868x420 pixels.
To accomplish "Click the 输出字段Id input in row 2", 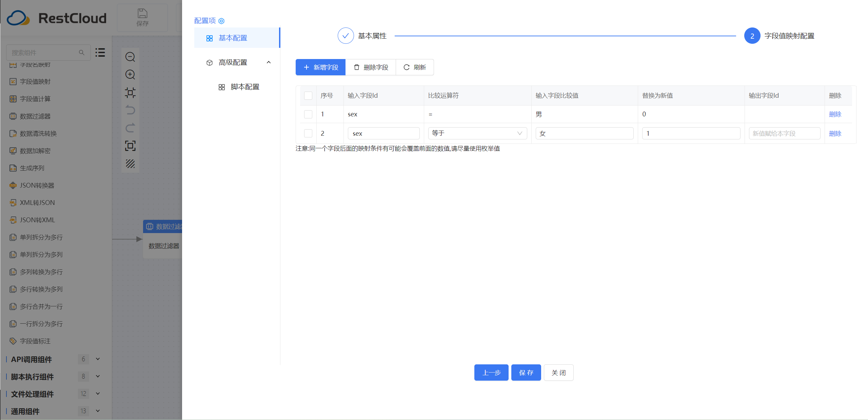I will pos(784,133).
